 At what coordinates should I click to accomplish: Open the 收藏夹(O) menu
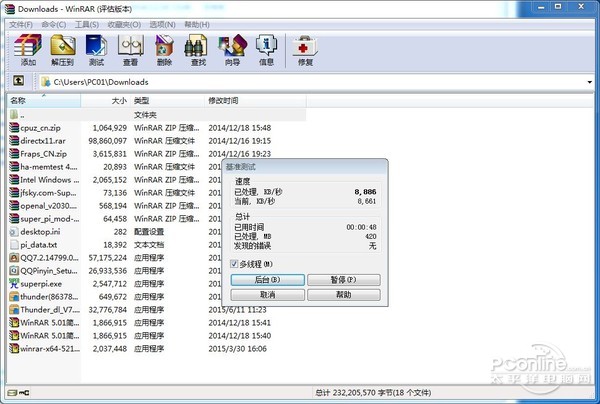124,24
